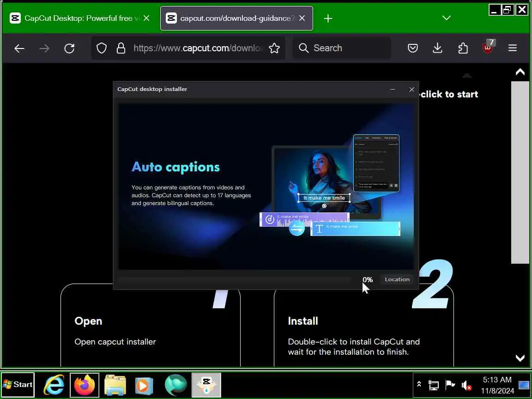Image resolution: width=532 pixels, height=399 pixels.
Task: Click the Show desktop tray button
Action: [x=524, y=385]
